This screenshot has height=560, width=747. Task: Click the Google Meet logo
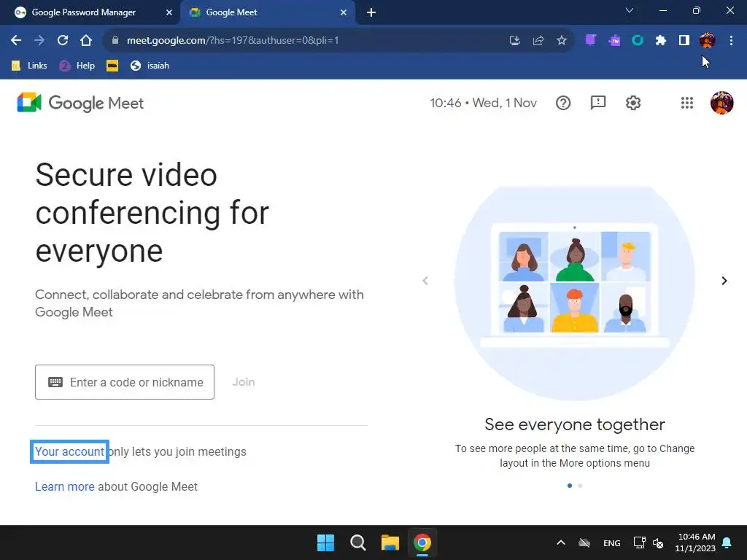point(80,103)
